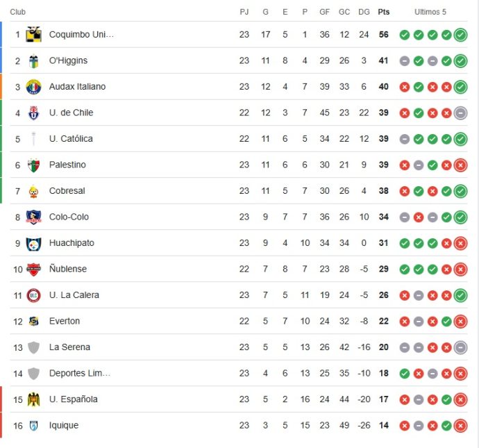Click the Ultimos 5 column header

point(430,12)
